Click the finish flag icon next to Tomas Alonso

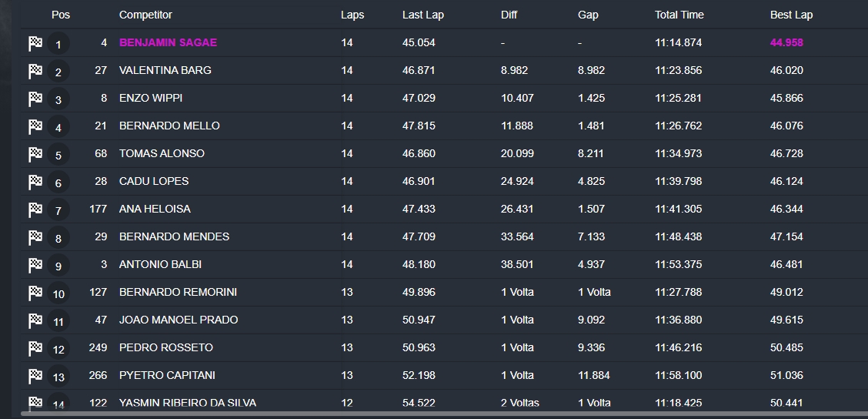coord(35,154)
